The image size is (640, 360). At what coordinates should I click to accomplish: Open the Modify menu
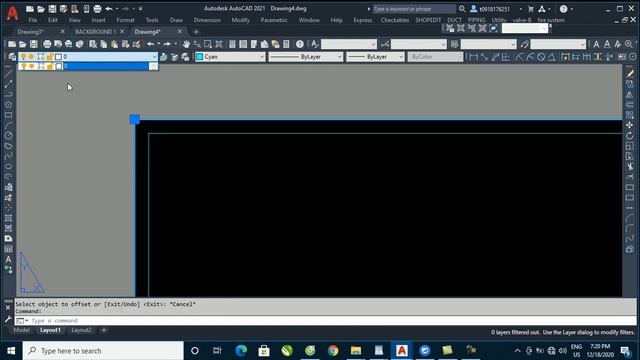[x=240, y=20]
